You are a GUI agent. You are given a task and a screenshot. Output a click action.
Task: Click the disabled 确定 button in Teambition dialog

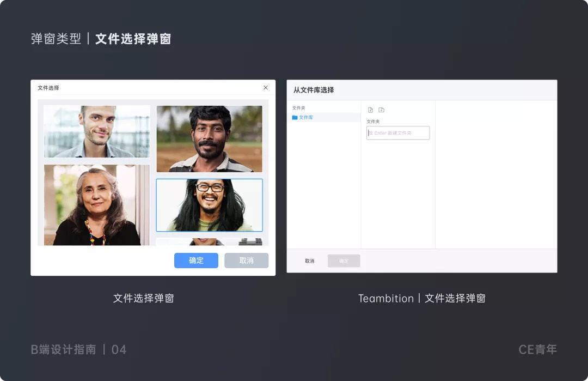[344, 261]
